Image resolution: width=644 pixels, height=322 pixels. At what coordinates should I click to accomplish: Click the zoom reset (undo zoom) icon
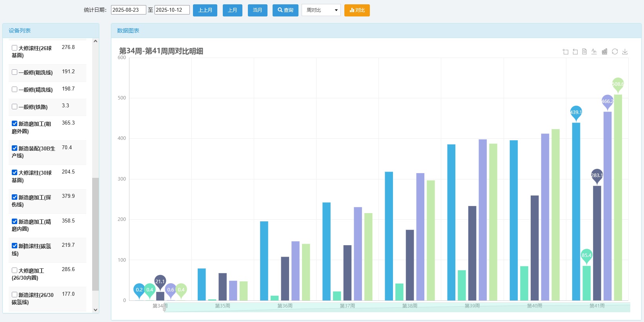tap(575, 52)
